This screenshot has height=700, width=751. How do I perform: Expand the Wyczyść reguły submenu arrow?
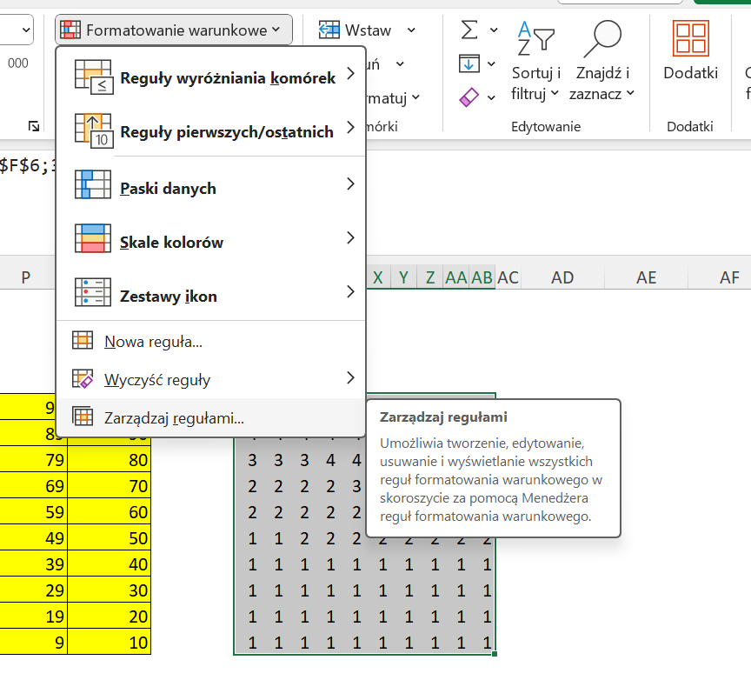[350, 378]
